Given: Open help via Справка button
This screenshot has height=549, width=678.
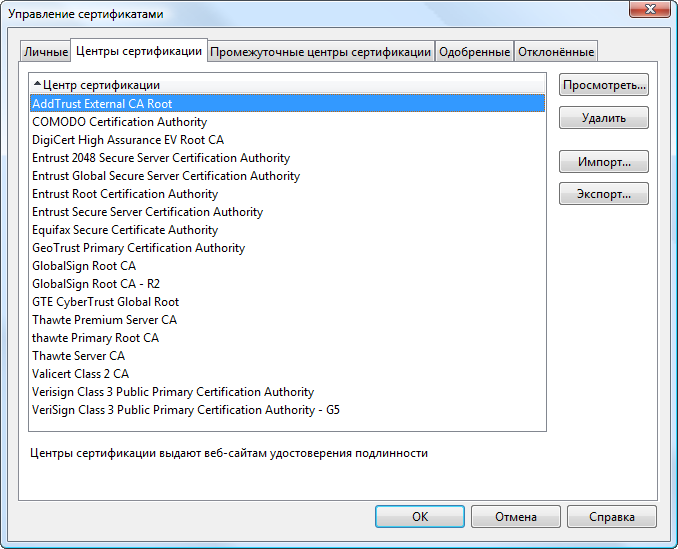Looking at the screenshot, I should point(612,517).
